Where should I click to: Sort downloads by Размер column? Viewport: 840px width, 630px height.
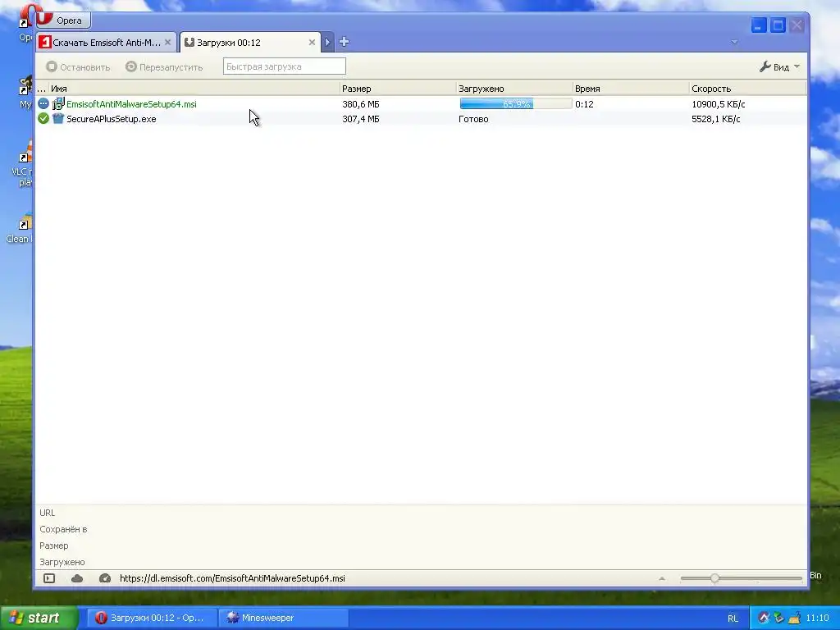(x=398, y=89)
